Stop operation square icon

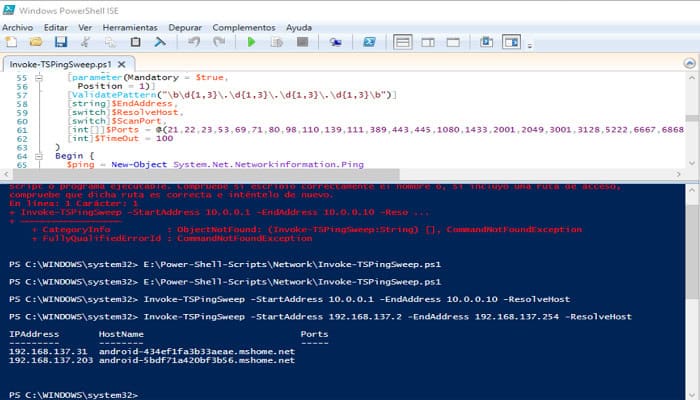[303, 42]
